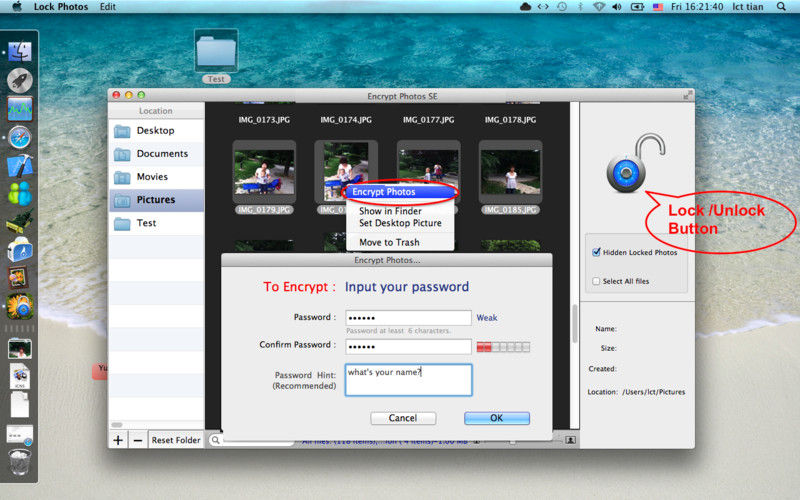
Task: Click the IMG_0177.JPG file name
Action: 429,120
